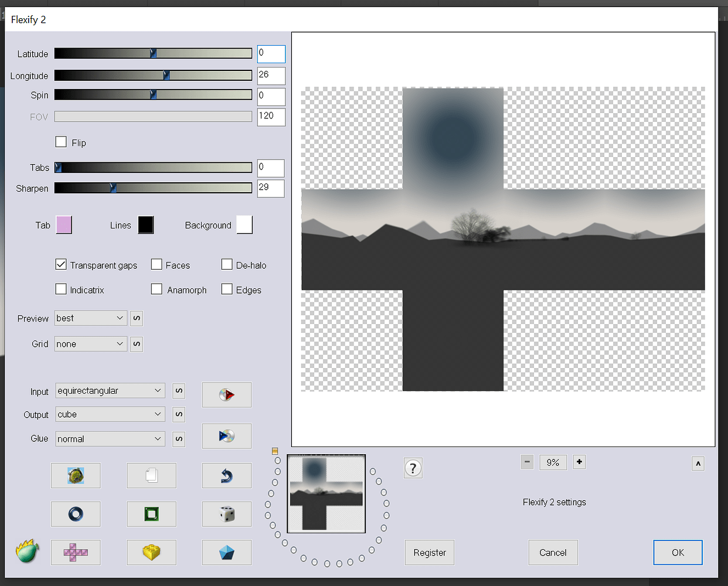Select the blue polyhedron icon
Screen dimensions: 728x586
tap(227, 552)
